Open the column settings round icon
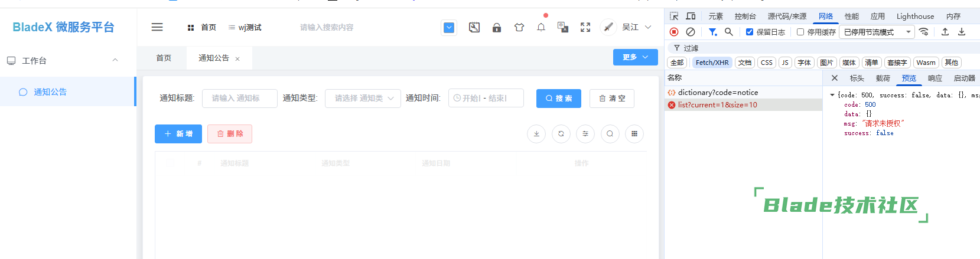 pyautogui.click(x=585, y=134)
